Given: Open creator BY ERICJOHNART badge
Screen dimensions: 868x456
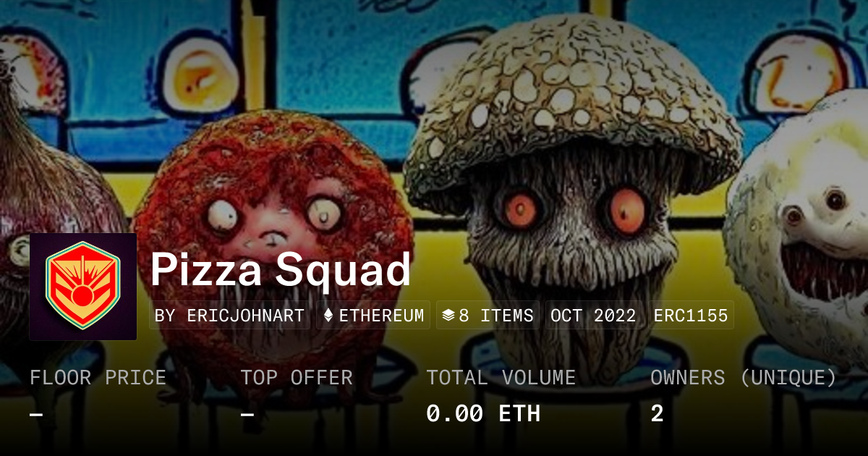Looking at the screenshot, I should [x=230, y=316].
